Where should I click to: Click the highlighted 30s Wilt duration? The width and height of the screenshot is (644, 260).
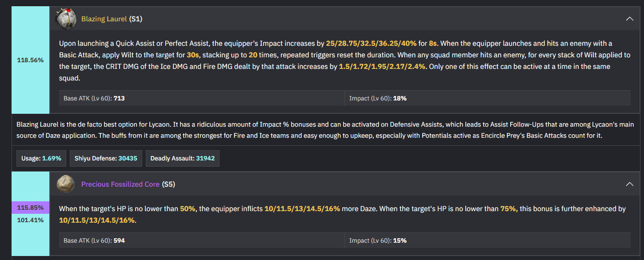point(193,55)
